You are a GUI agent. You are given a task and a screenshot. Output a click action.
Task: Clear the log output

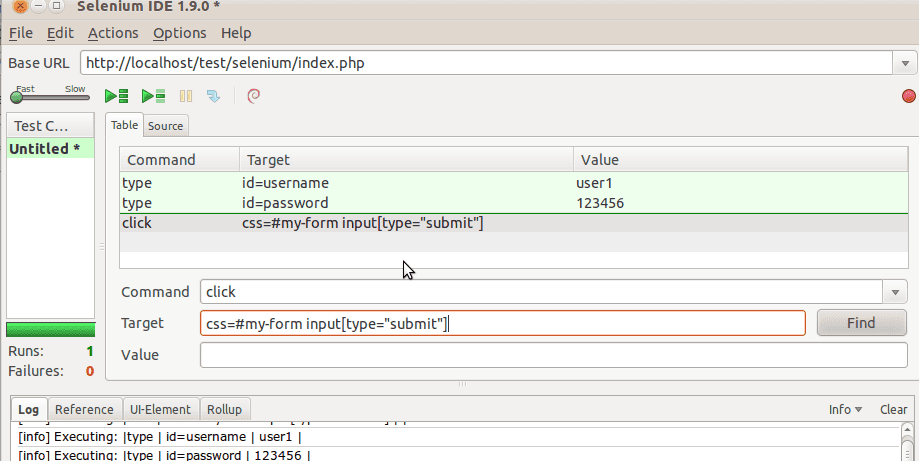pos(893,409)
